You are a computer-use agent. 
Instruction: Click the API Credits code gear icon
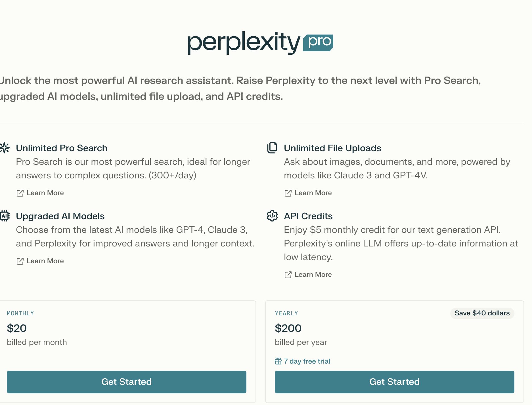[272, 216]
